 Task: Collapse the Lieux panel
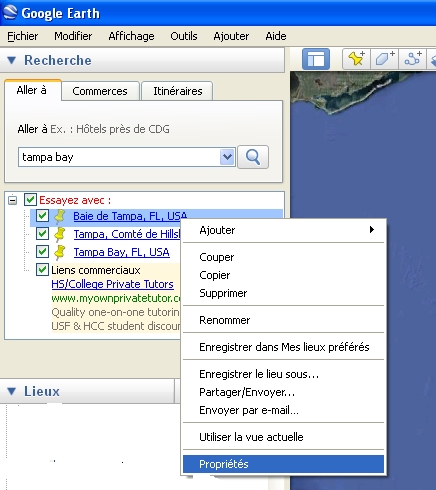pos(12,391)
